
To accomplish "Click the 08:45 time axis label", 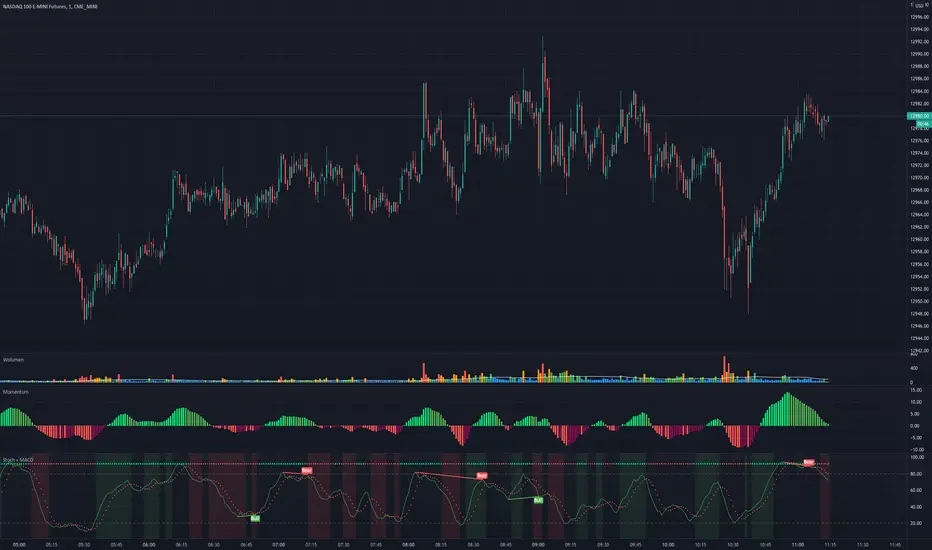I will point(505,545).
